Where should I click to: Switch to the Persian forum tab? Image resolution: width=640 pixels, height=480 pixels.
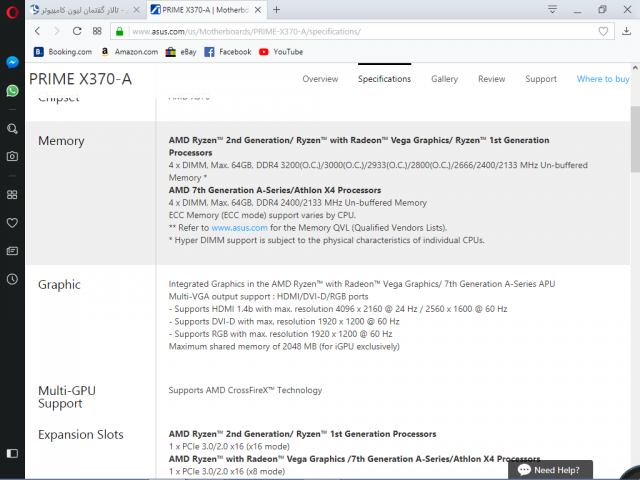[85, 10]
